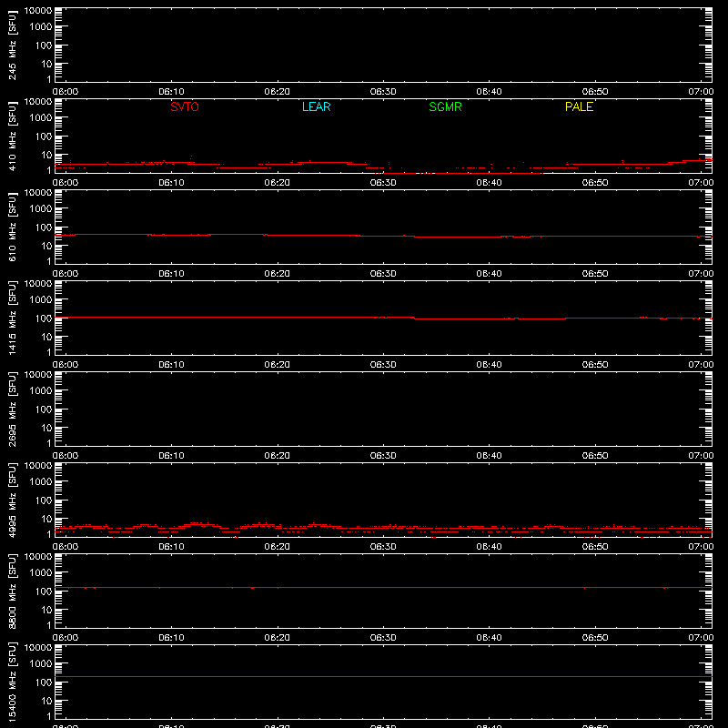Click 06:30 time label under 245 MHz panel

coord(383,92)
